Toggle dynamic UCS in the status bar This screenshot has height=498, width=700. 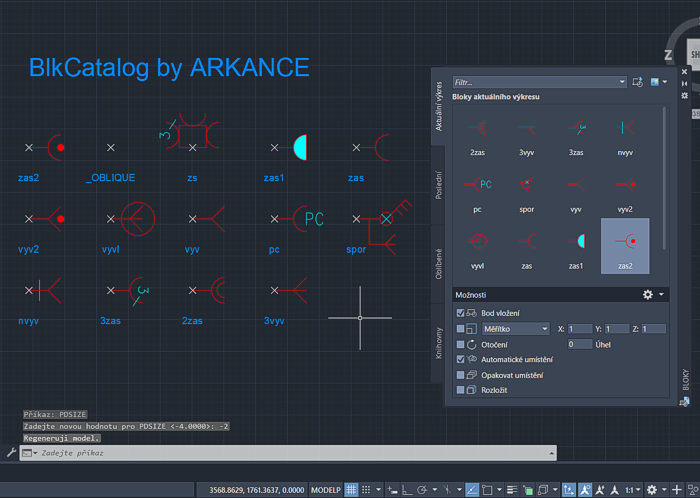pos(569,490)
